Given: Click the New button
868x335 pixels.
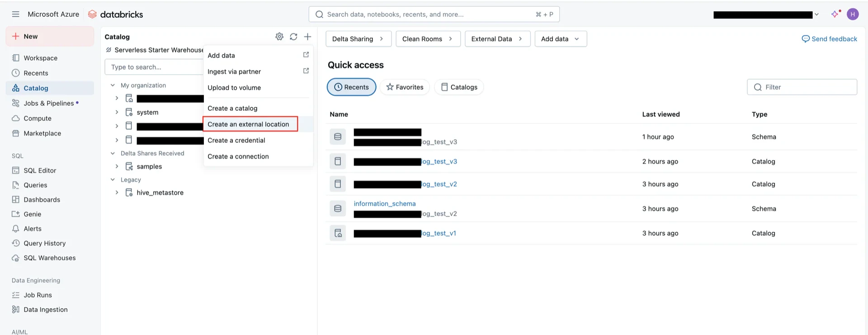Looking at the screenshot, I should [x=50, y=36].
